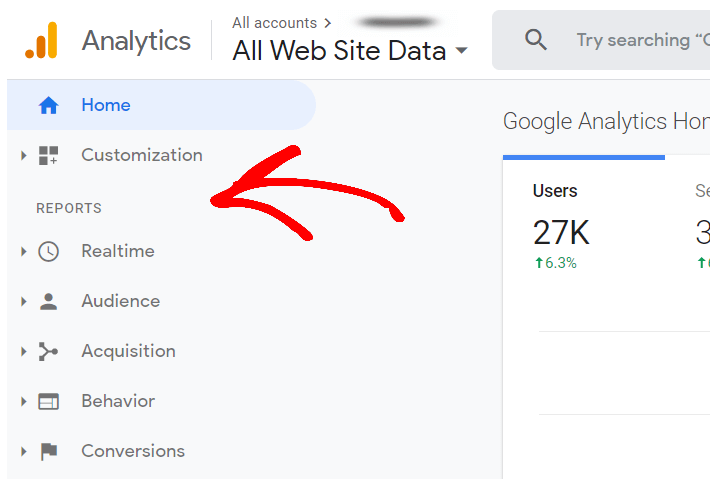Open the All Web Site Data dropdown
The width and height of the screenshot is (710, 479).
tap(350, 50)
